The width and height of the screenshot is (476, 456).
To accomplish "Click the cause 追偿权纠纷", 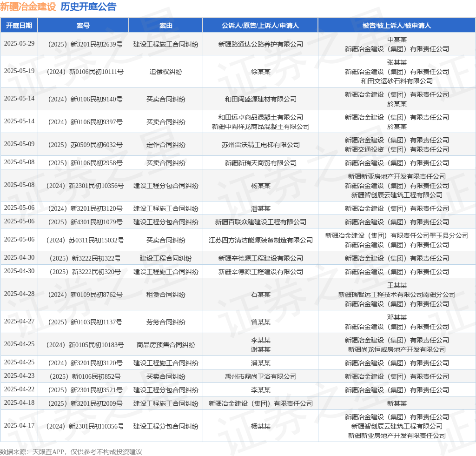I will (x=166, y=72).
